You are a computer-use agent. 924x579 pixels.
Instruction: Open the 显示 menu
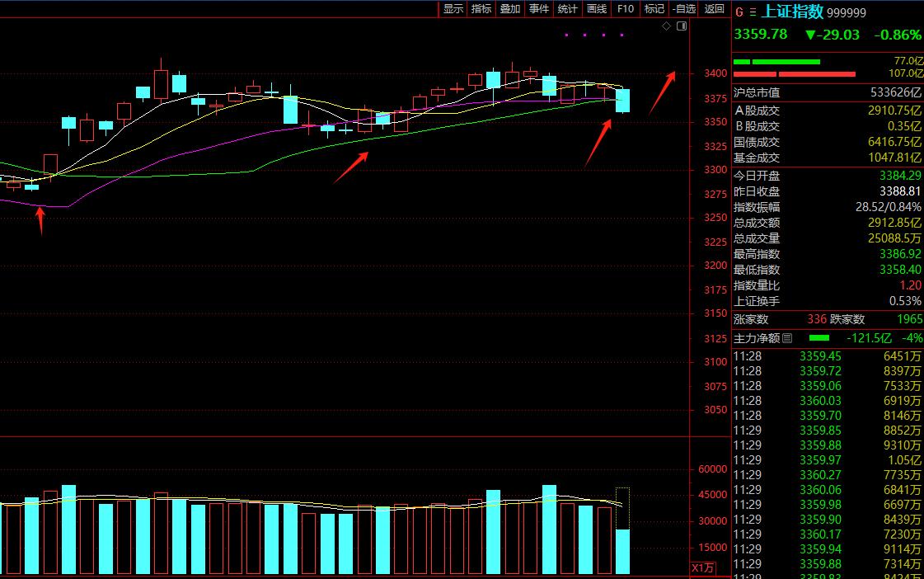pos(453,9)
